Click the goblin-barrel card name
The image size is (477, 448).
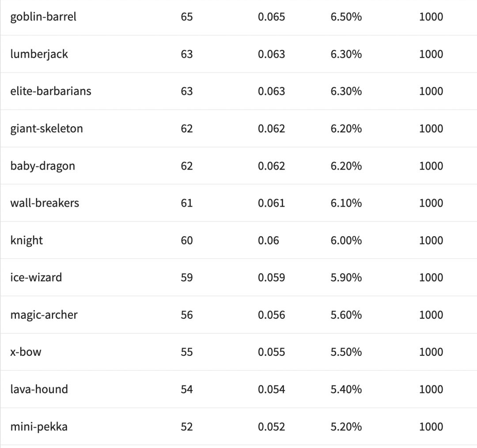43,17
